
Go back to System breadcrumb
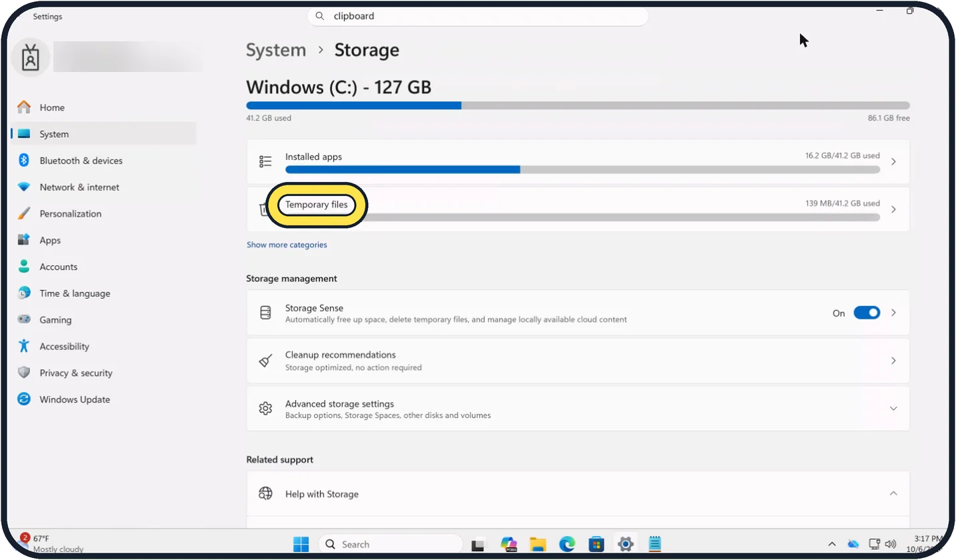point(276,50)
